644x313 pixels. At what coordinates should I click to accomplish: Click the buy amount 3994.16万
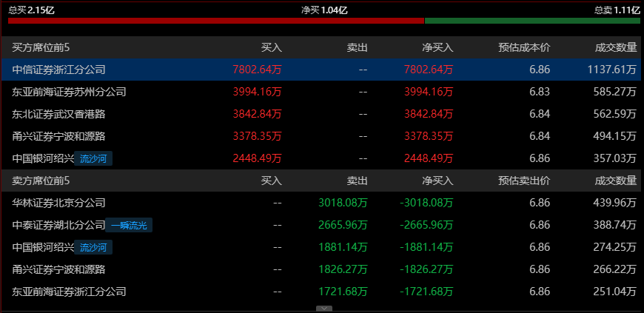(x=257, y=92)
